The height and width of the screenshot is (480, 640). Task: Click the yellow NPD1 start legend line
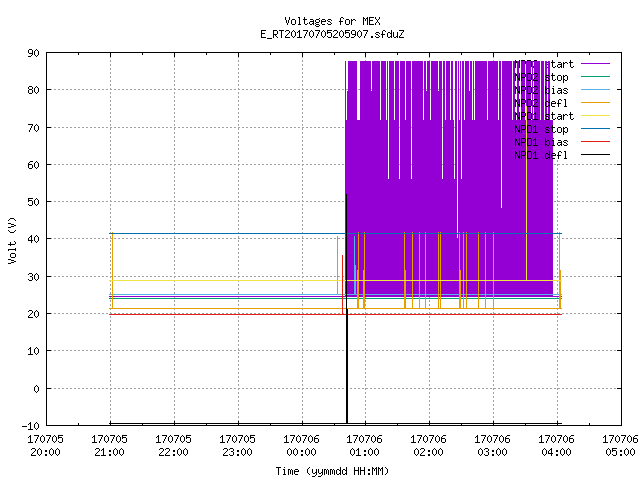[x=595, y=116]
